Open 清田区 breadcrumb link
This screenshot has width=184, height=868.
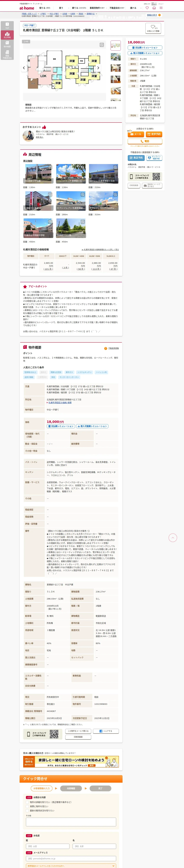81,14
